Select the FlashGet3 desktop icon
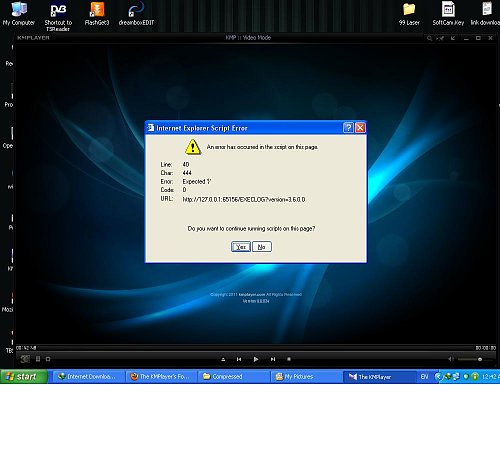Viewport: 500px width, 450px height. pyautogui.click(x=97, y=14)
